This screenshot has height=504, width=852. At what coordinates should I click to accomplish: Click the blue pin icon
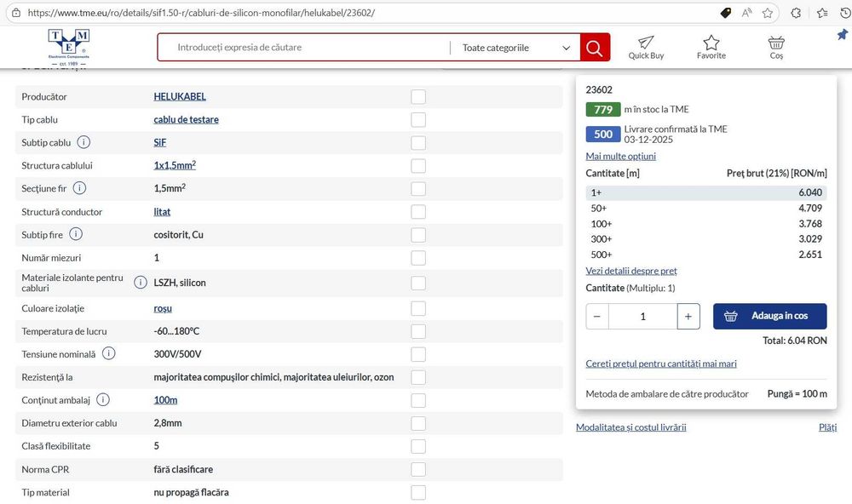click(843, 35)
